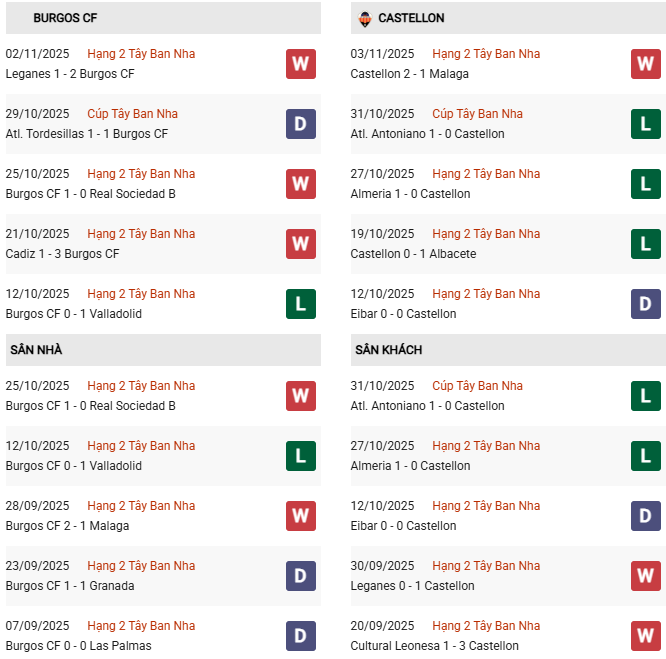
Task: Click D badge for Burgos CF 0 - 0 Las Palmas
Action: (300, 636)
